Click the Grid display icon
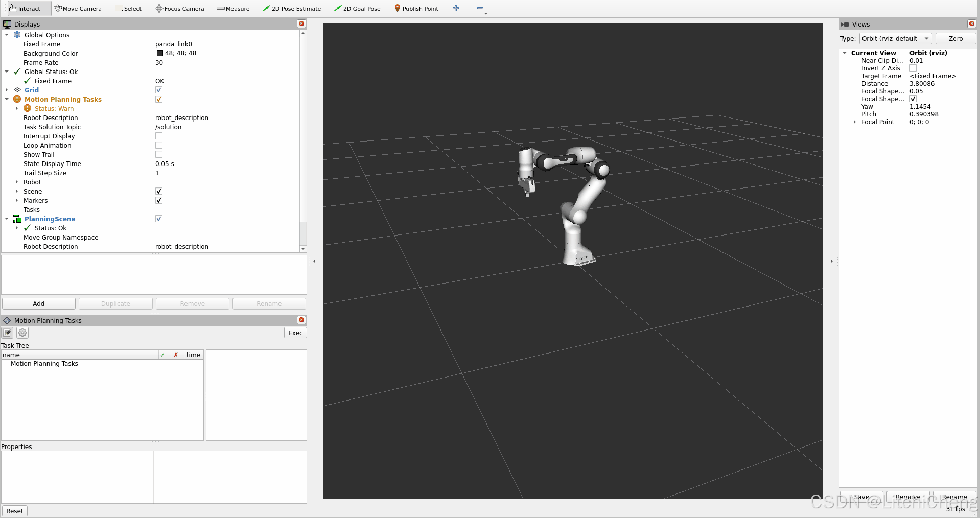The width and height of the screenshot is (980, 518). pyautogui.click(x=17, y=90)
